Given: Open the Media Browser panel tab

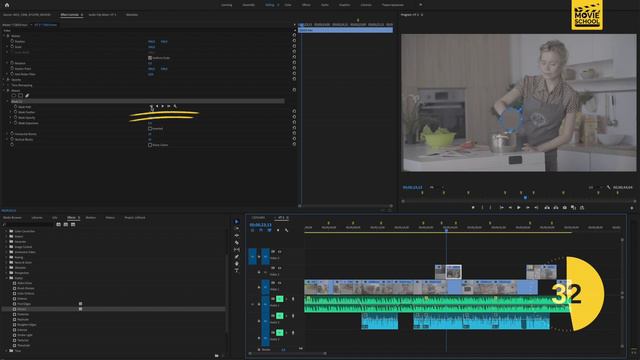Looking at the screenshot, I should [12, 218].
